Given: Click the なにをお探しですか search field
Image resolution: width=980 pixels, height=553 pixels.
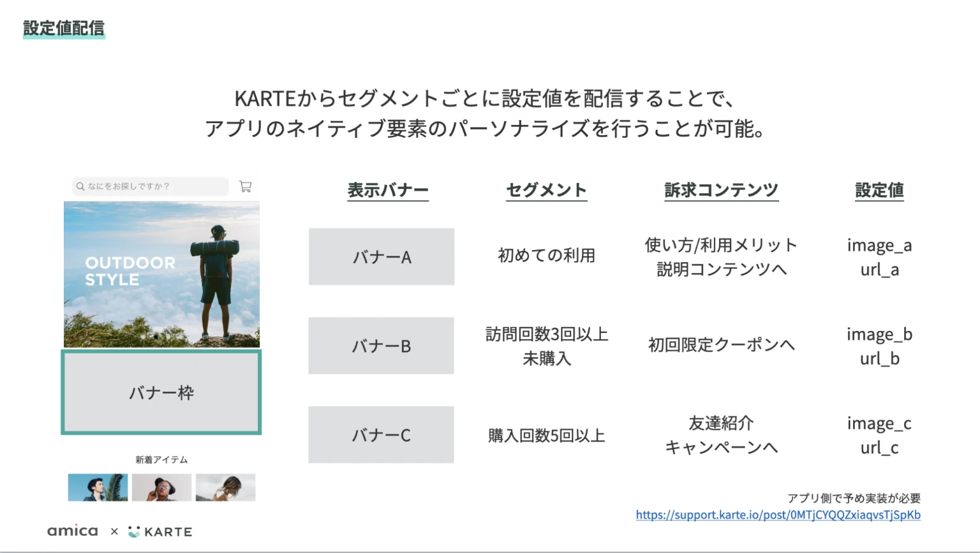Looking at the screenshot, I should (x=151, y=186).
